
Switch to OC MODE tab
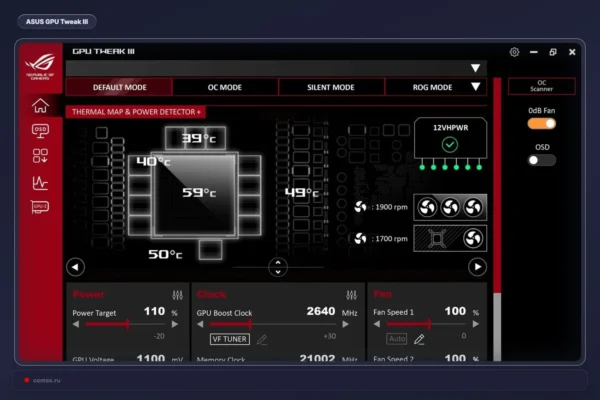click(225, 87)
